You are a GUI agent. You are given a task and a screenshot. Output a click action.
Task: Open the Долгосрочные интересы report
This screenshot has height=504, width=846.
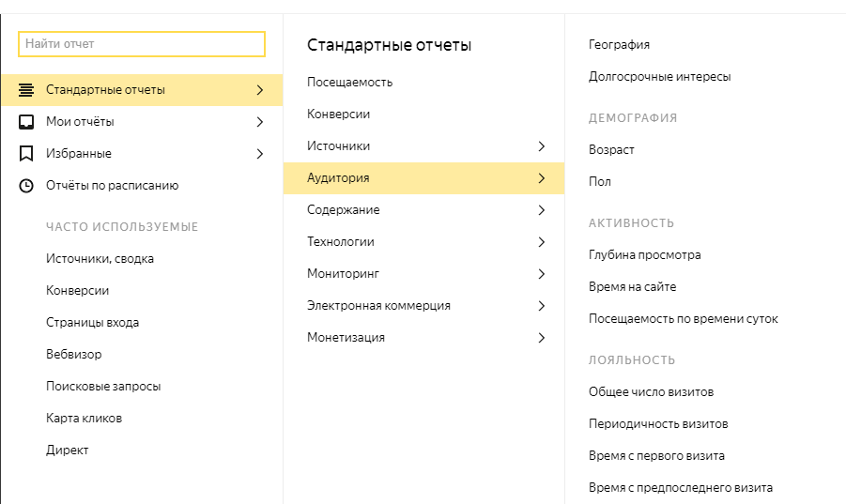(x=659, y=77)
